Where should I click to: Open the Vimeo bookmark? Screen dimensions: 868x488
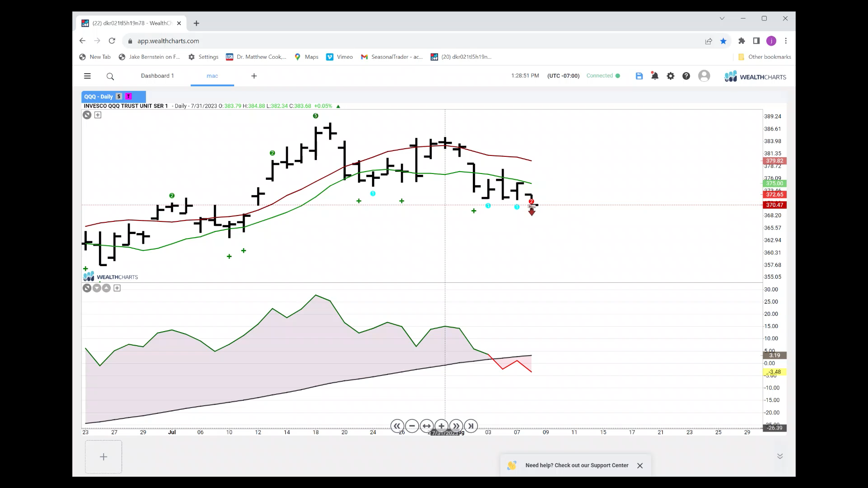[340, 57]
